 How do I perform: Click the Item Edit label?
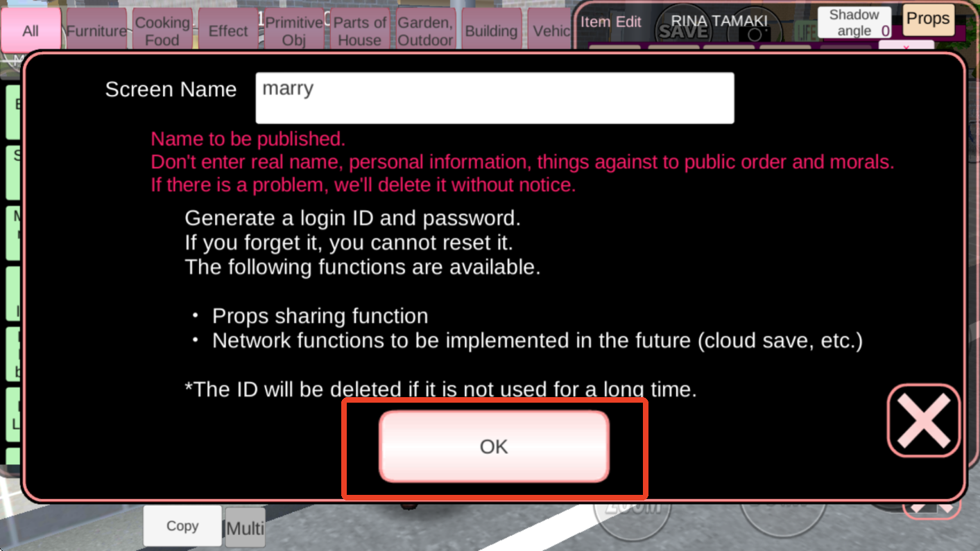(x=611, y=21)
